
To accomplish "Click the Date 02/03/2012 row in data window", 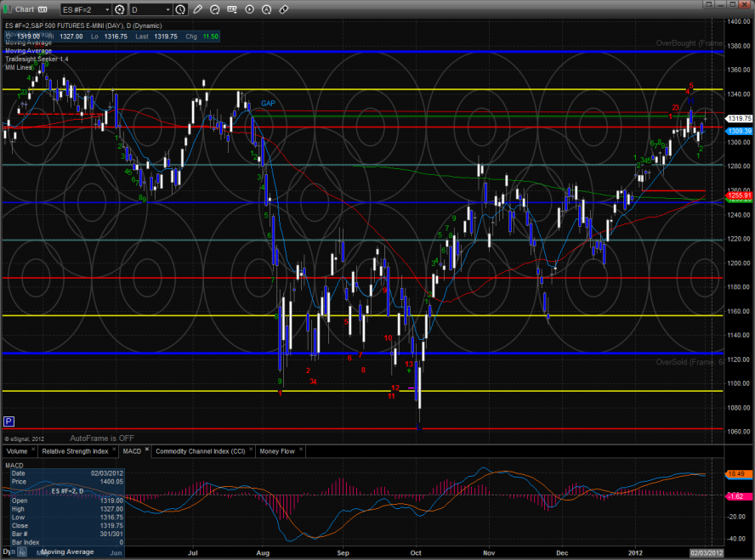I will 67,473.
